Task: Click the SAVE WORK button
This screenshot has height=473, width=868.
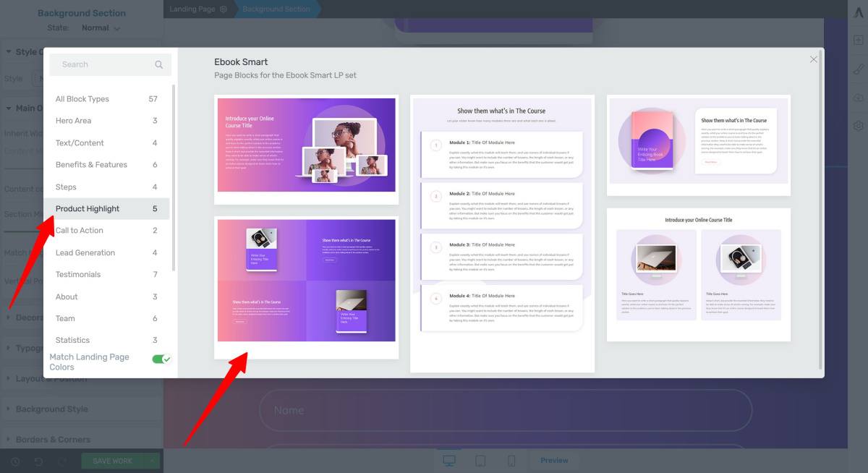Action: pos(113,461)
